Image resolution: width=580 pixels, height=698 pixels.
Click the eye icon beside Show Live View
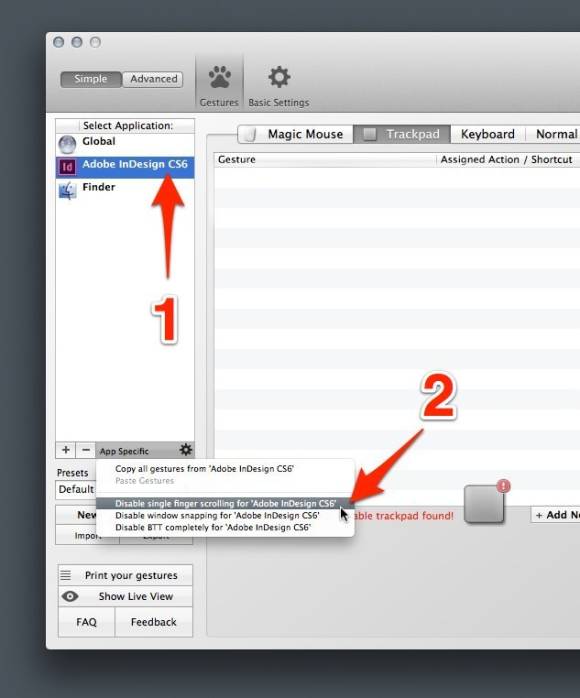click(70, 596)
